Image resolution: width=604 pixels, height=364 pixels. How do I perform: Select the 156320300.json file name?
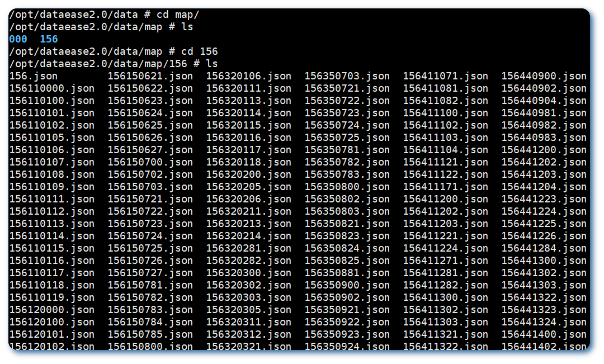click(249, 273)
